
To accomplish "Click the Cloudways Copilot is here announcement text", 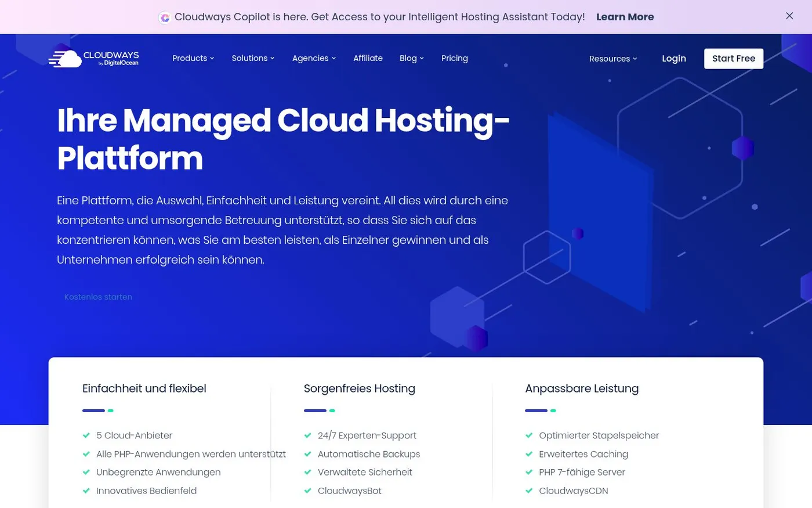I will 379,17.
